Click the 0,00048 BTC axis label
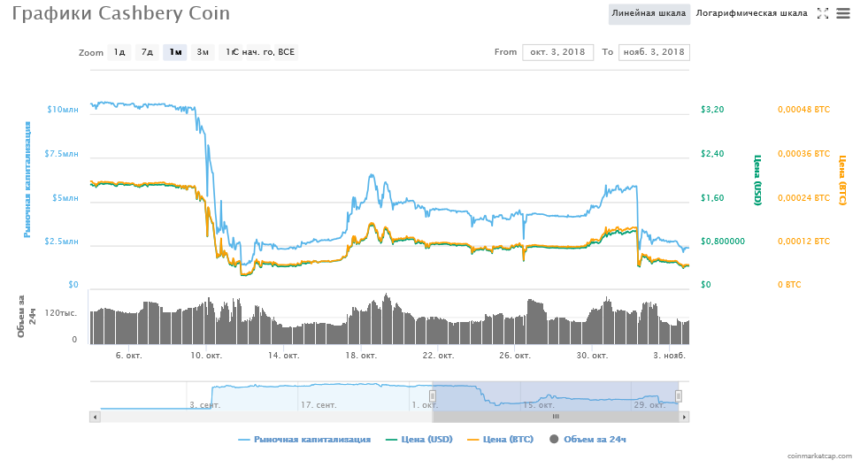Viewport: 868px width, 468px height. tap(803, 110)
